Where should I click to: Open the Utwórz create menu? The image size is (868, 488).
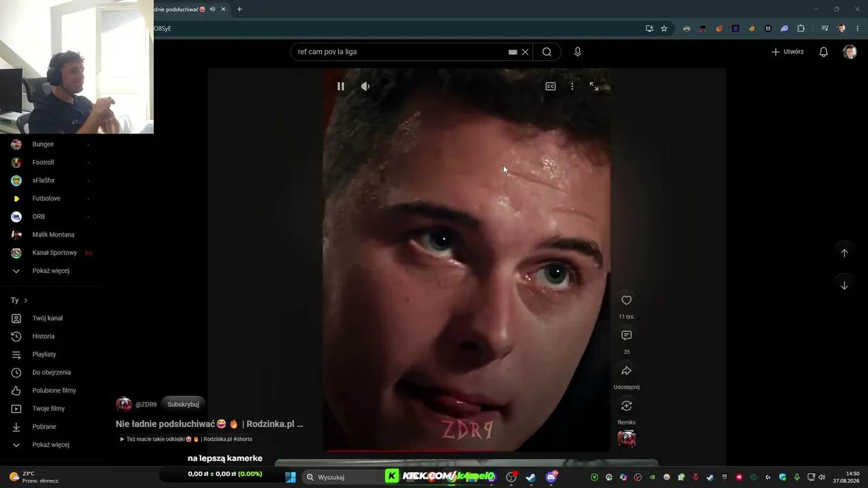787,52
